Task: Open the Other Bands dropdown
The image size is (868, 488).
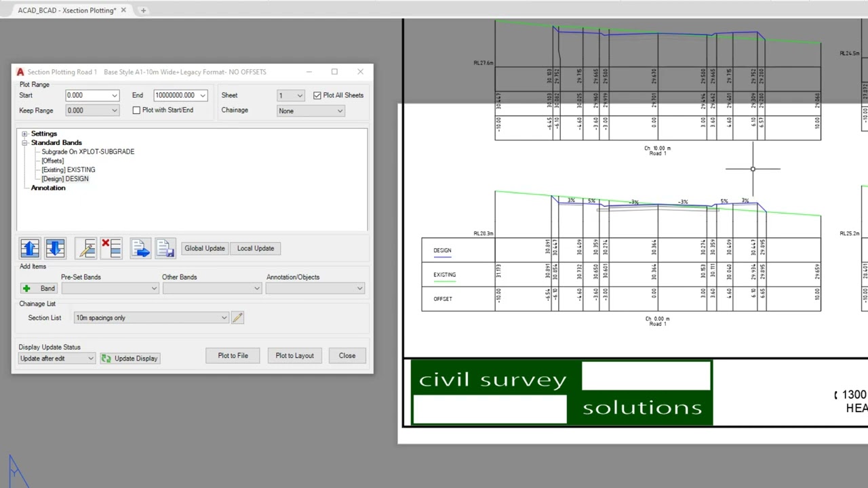Action: (212, 288)
